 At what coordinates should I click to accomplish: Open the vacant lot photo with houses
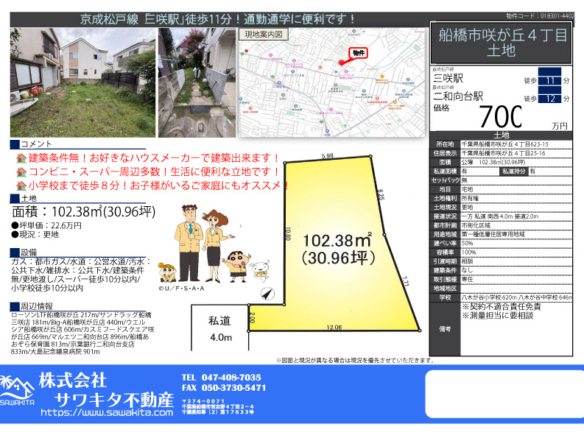[x=83, y=82]
